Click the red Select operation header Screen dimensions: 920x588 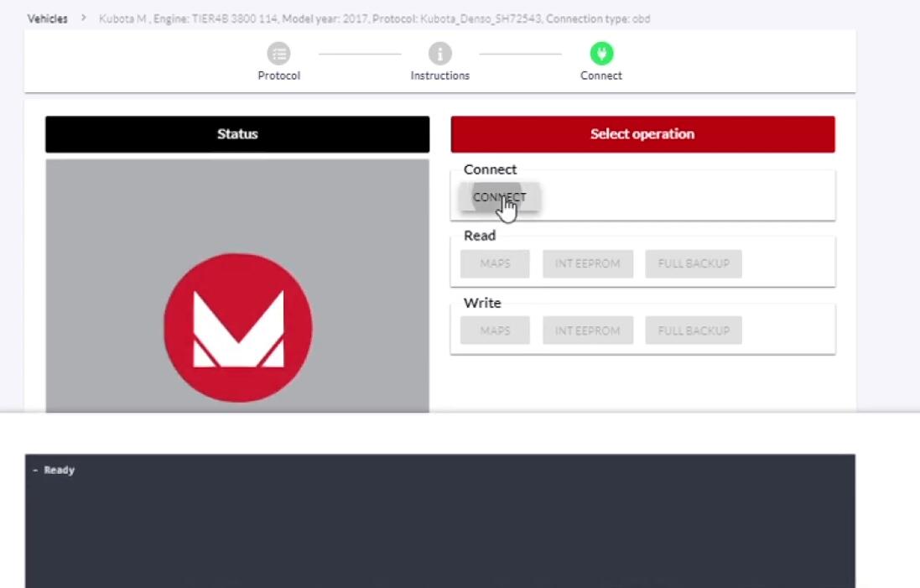(642, 134)
